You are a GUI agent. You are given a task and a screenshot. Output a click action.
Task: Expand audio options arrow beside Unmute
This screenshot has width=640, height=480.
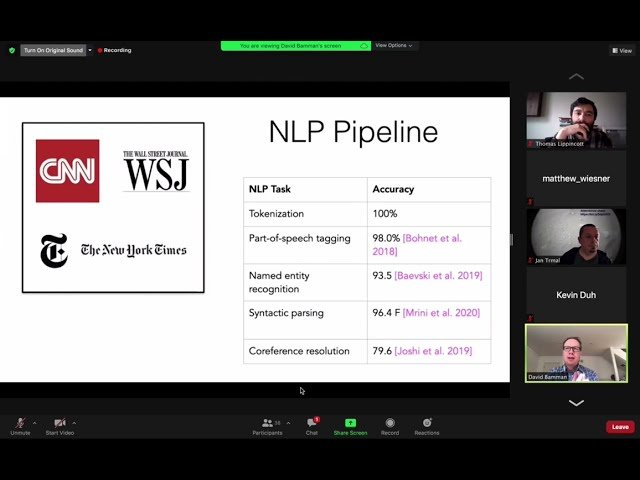click(34, 422)
